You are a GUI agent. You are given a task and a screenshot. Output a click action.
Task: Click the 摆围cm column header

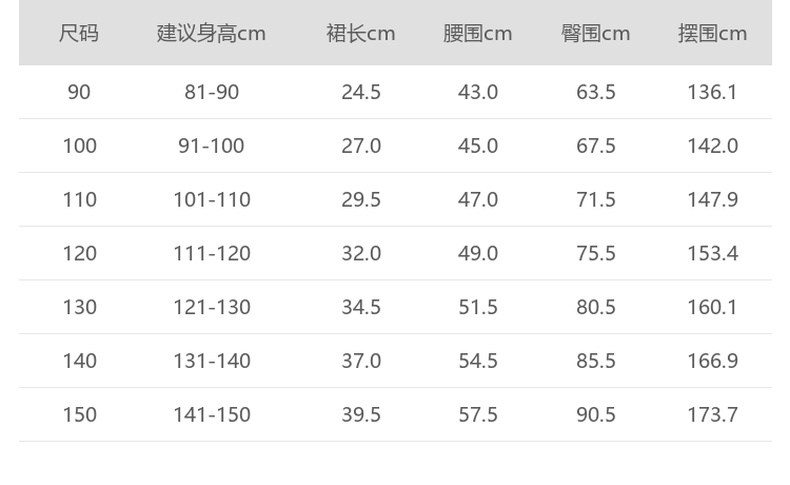pos(712,33)
